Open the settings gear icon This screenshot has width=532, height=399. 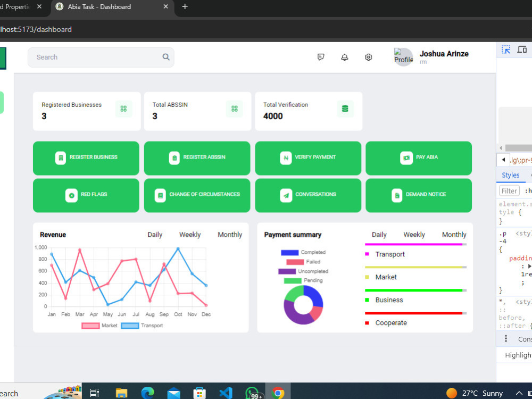point(369,57)
